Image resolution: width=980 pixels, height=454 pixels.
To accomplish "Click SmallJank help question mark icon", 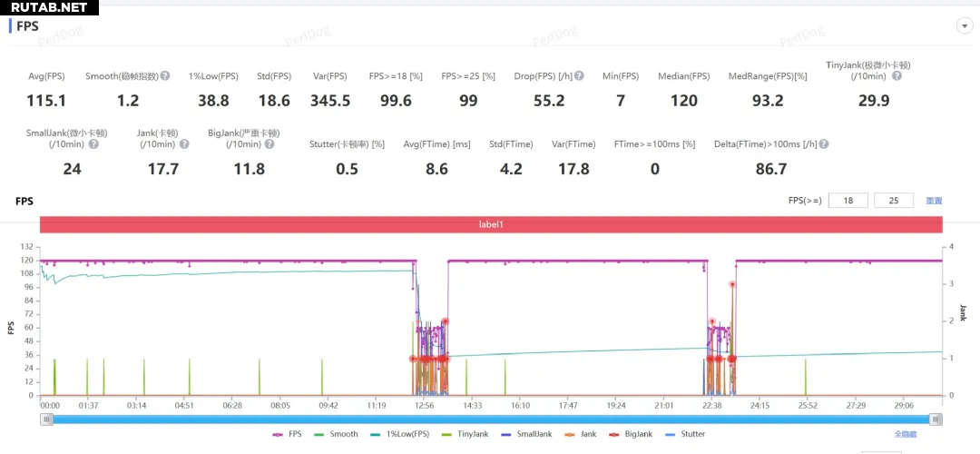I will pos(93,143).
